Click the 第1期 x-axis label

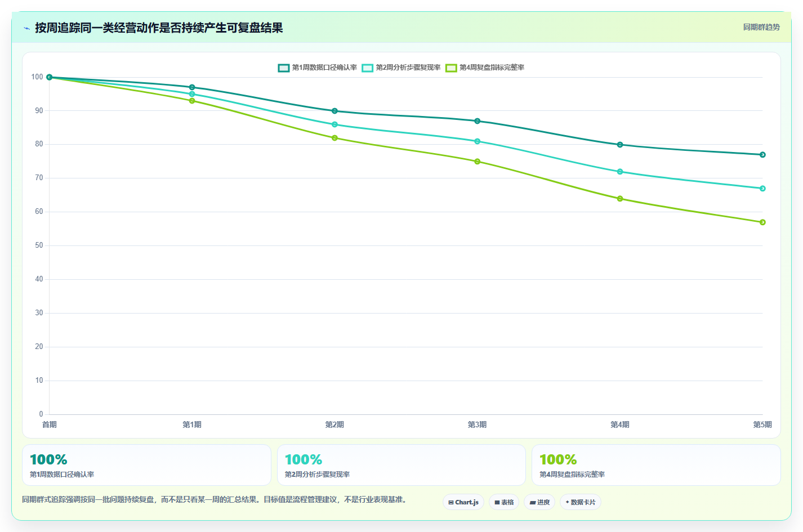tap(192, 424)
